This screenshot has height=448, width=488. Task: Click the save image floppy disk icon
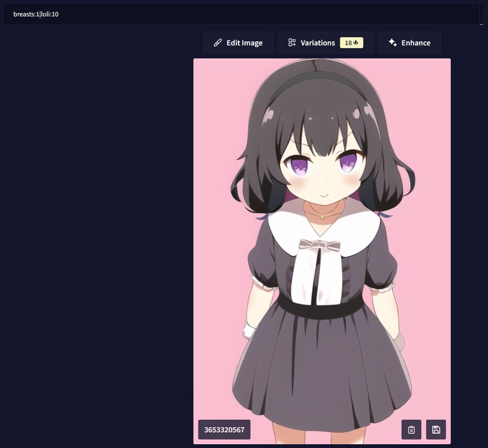[436, 430]
